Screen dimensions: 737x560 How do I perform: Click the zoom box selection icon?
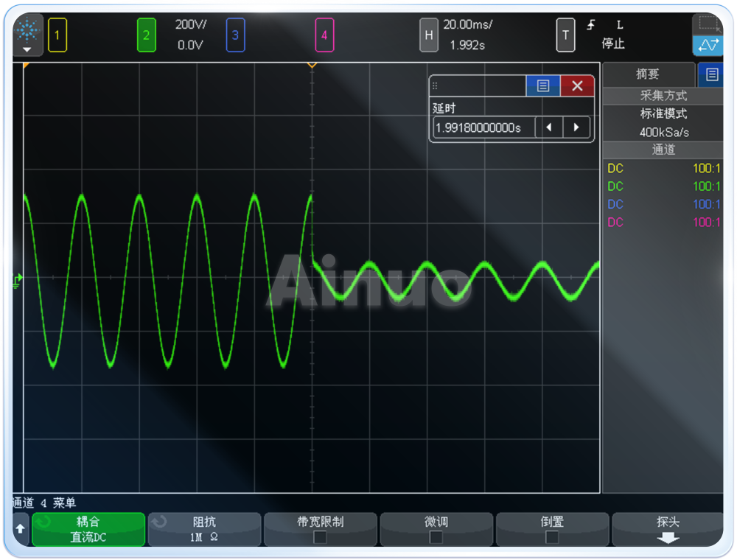708,24
